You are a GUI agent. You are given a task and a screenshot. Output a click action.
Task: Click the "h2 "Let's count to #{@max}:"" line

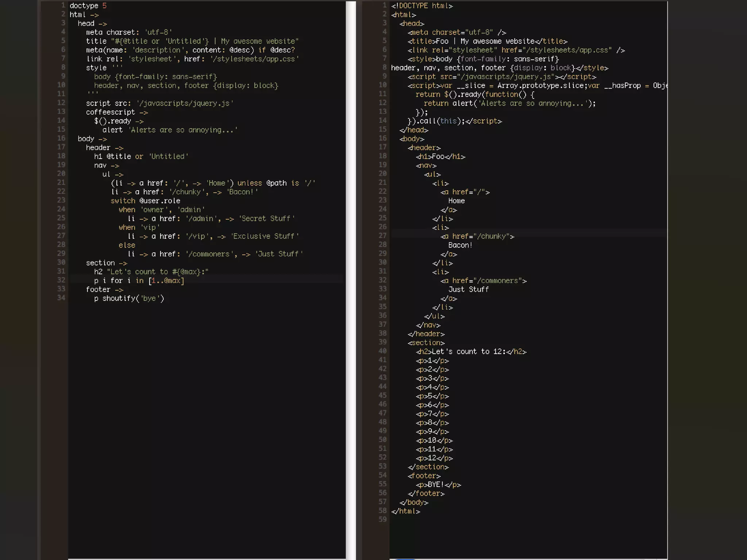tap(151, 272)
